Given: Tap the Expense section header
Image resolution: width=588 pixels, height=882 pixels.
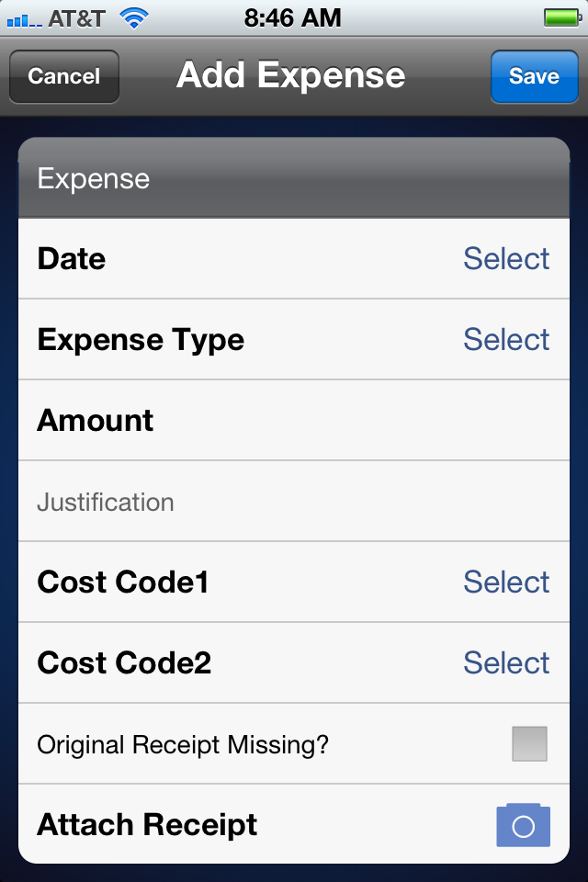Looking at the screenshot, I should click(294, 177).
